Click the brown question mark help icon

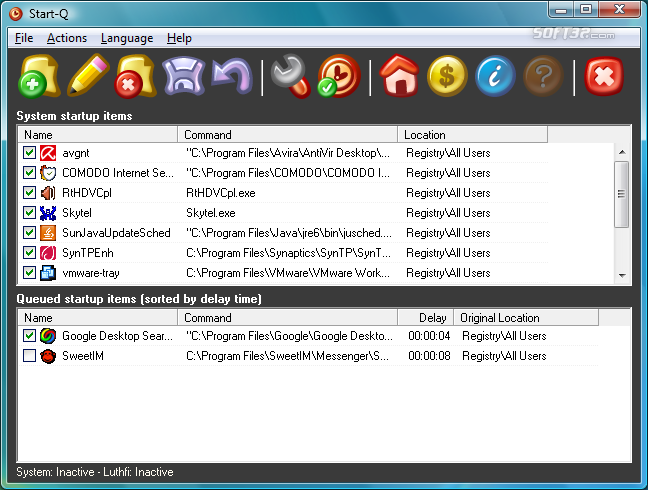click(543, 76)
